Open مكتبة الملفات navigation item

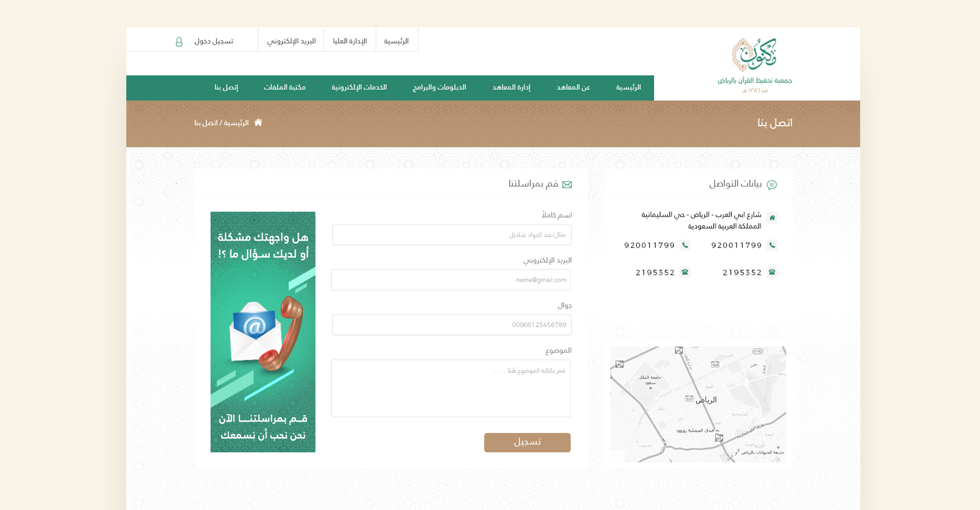point(285,88)
